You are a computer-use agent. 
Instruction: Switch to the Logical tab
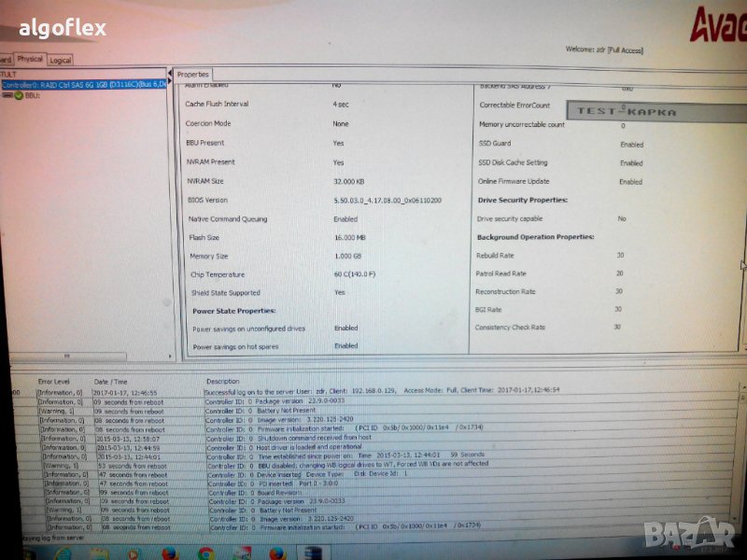click(60, 60)
